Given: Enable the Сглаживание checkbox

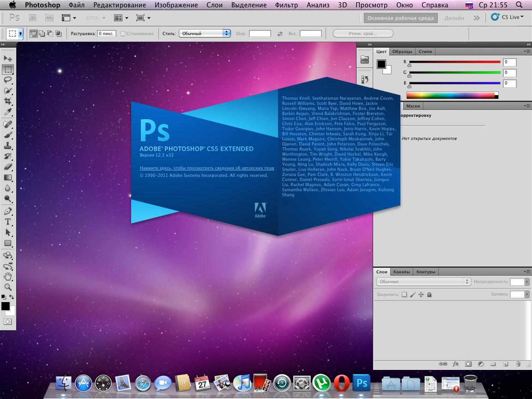Looking at the screenshot, I should pyautogui.click(x=123, y=34).
